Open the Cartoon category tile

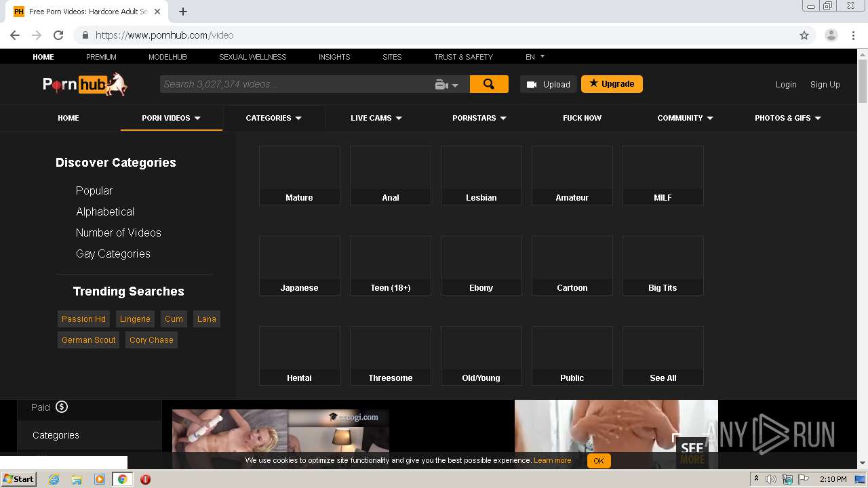coord(572,266)
